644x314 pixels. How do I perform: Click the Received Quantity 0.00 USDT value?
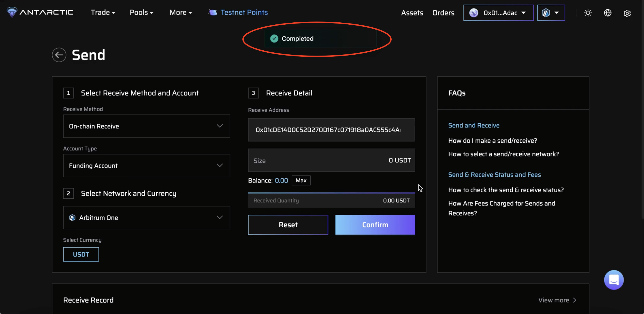coord(396,200)
